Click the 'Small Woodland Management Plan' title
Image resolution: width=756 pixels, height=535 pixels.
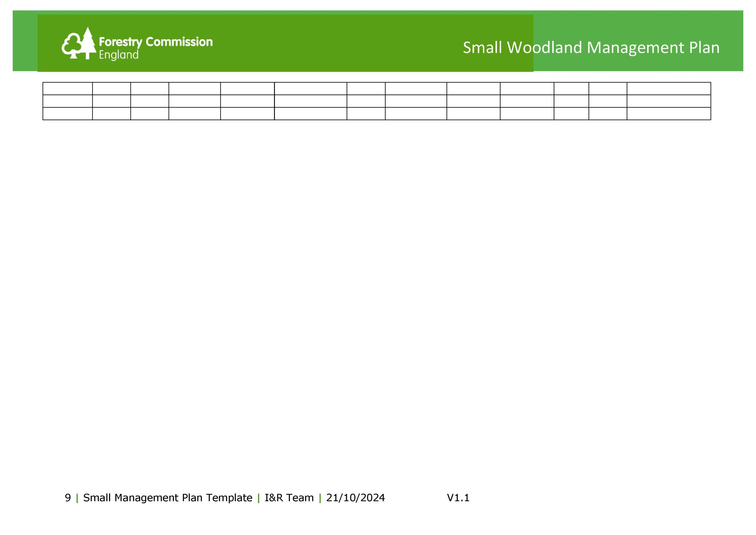591,48
